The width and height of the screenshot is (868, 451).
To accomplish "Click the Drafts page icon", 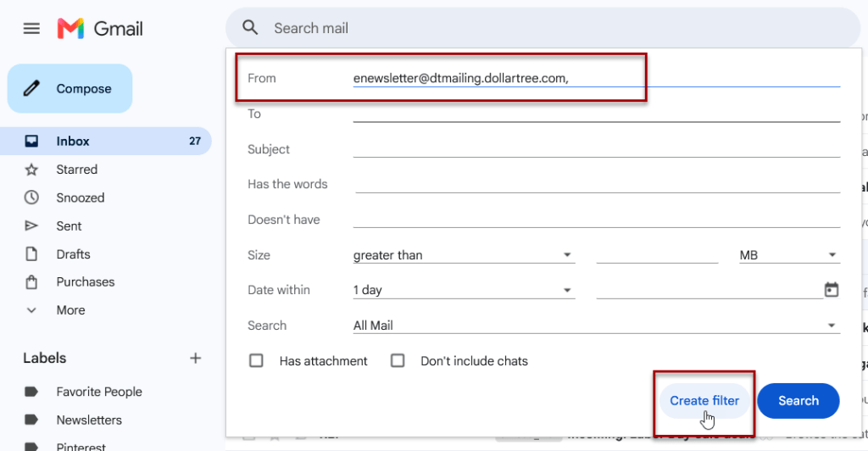I will click(x=31, y=254).
